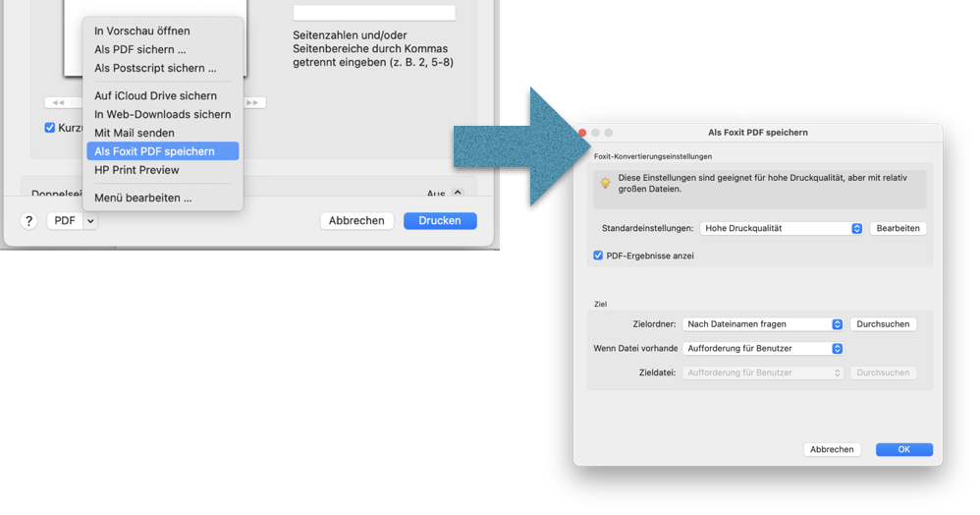
Task: Toggle the Kurz checkbox in print dialog
Action: pos(50,128)
